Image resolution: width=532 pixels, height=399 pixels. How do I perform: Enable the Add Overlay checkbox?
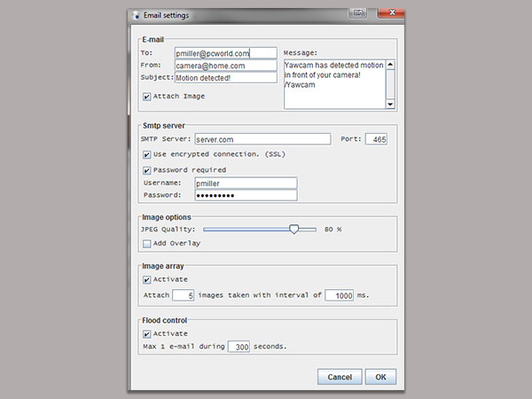tap(147, 243)
